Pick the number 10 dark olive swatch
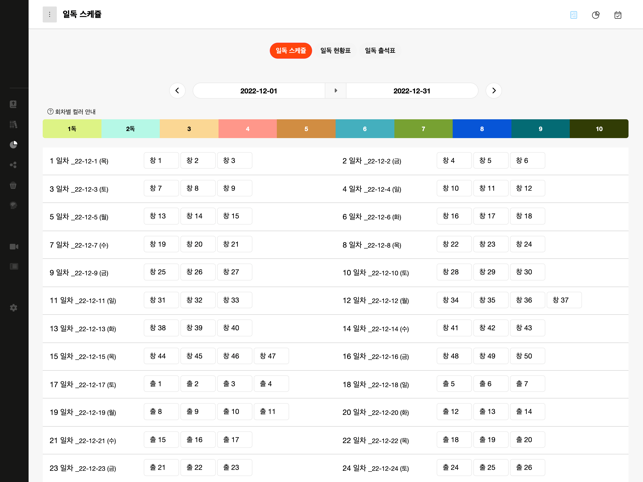The height and width of the screenshot is (482, 643). pos(599,129)
